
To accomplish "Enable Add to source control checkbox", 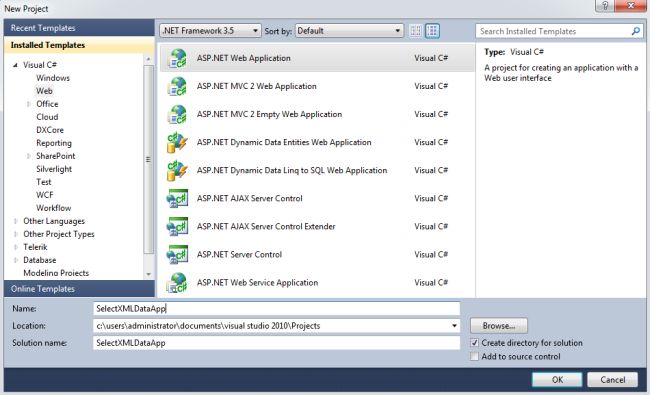I will (x=475, y=356).
